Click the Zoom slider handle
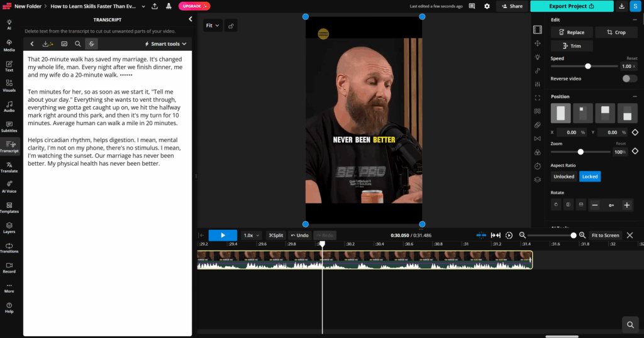This screenshot has width=644, height=338. pos(580,152)
